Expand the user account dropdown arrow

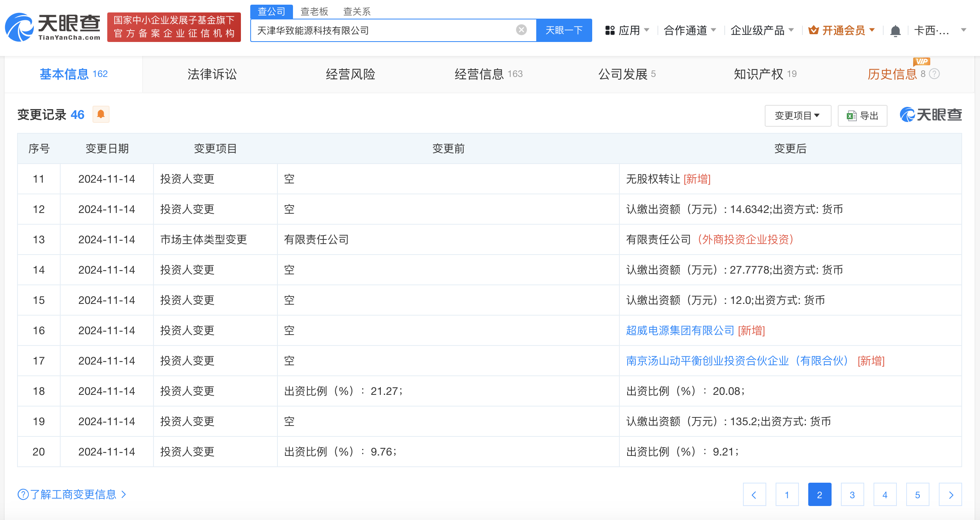tap(963, 30)
